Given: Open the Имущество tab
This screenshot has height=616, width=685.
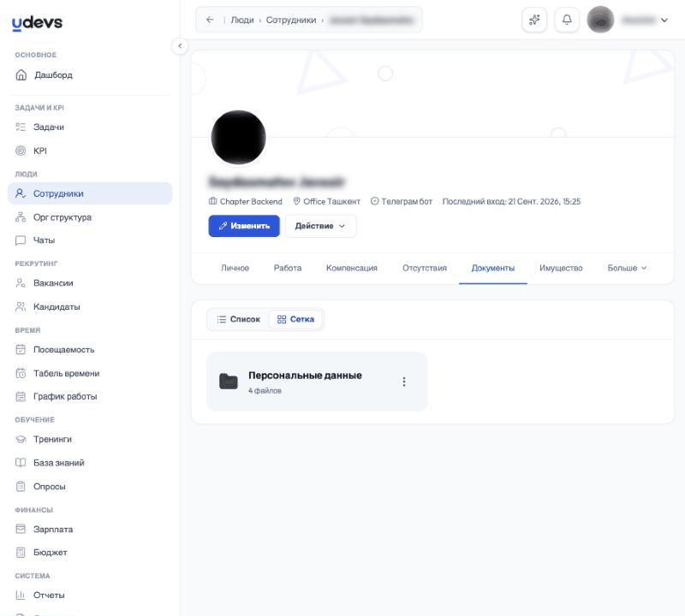Looking at the screenshot, I should (x=561, y=268).
